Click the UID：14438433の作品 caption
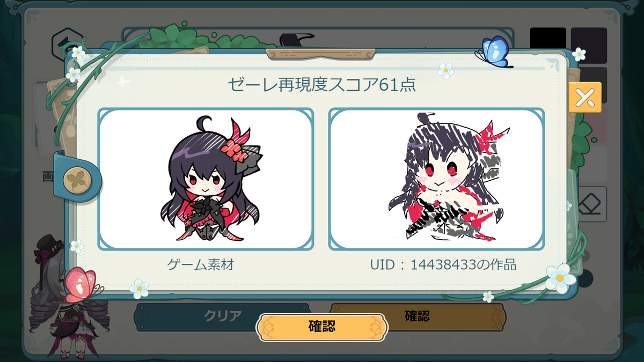This screenshot has height=362, width=644. pos(443,264)
